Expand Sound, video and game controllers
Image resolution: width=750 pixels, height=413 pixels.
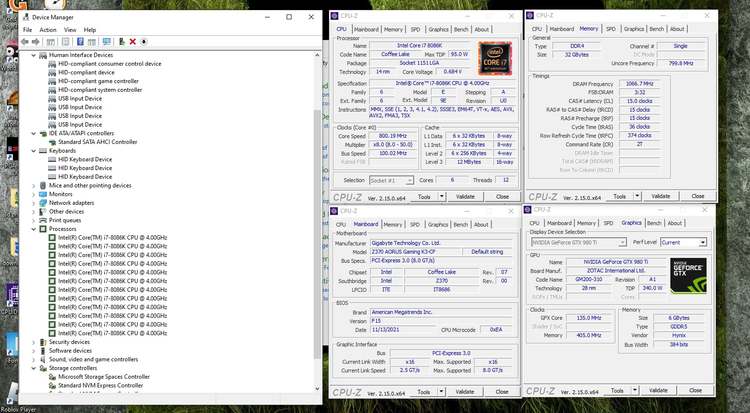pos(33,360)
